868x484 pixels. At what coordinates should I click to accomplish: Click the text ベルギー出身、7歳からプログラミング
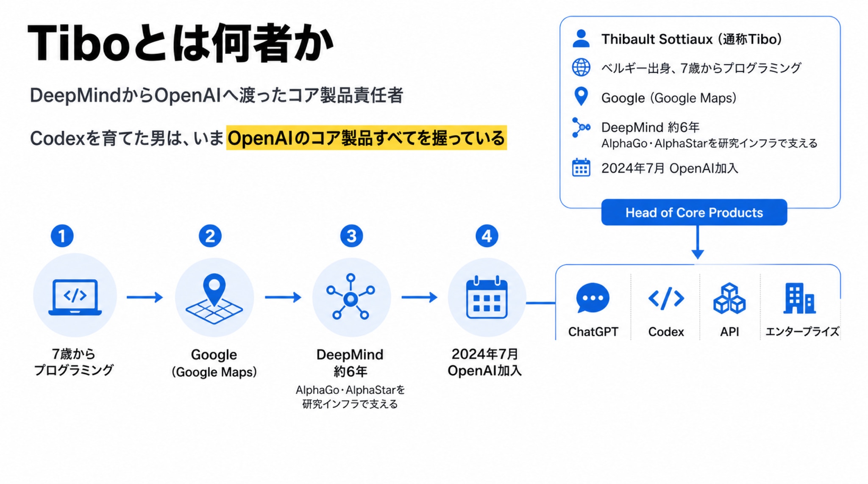(701, 68)
